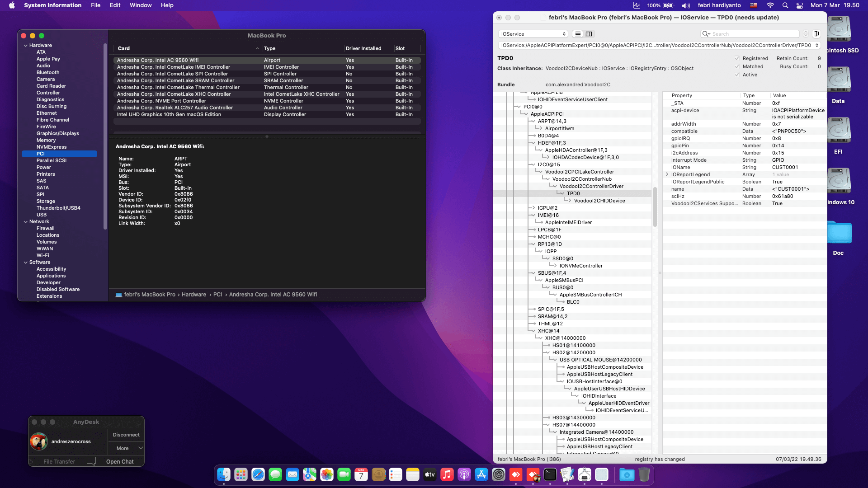Toggle the Matched checkbox
This screenshot has height=488, width=868.
click(x=737, y=66)
